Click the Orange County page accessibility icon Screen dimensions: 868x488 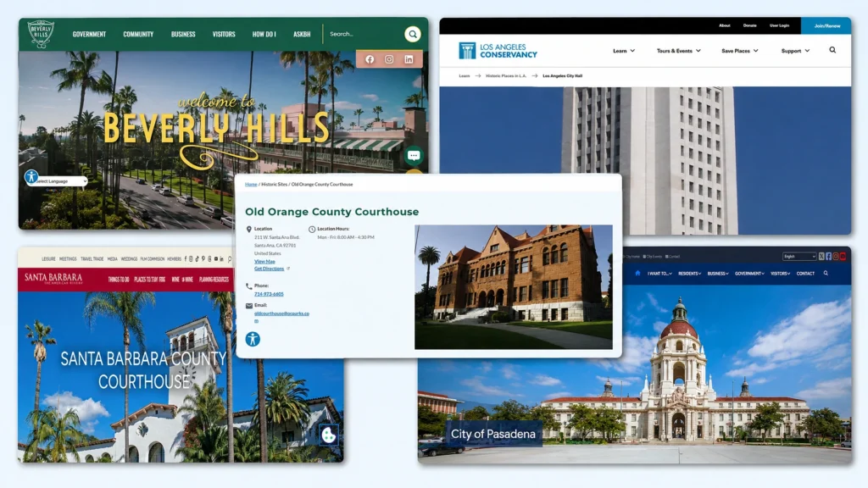253,339
